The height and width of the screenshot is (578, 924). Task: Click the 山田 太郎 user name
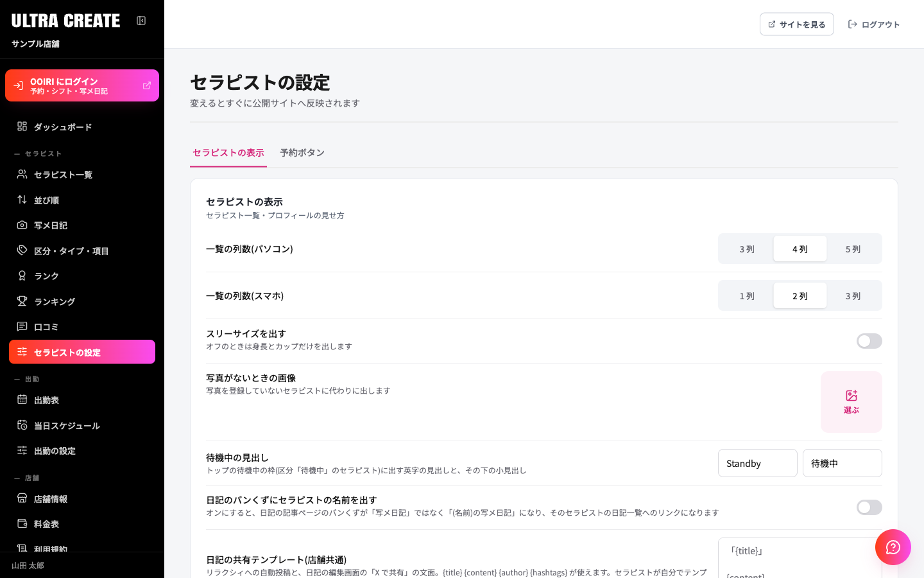point(28,566)
